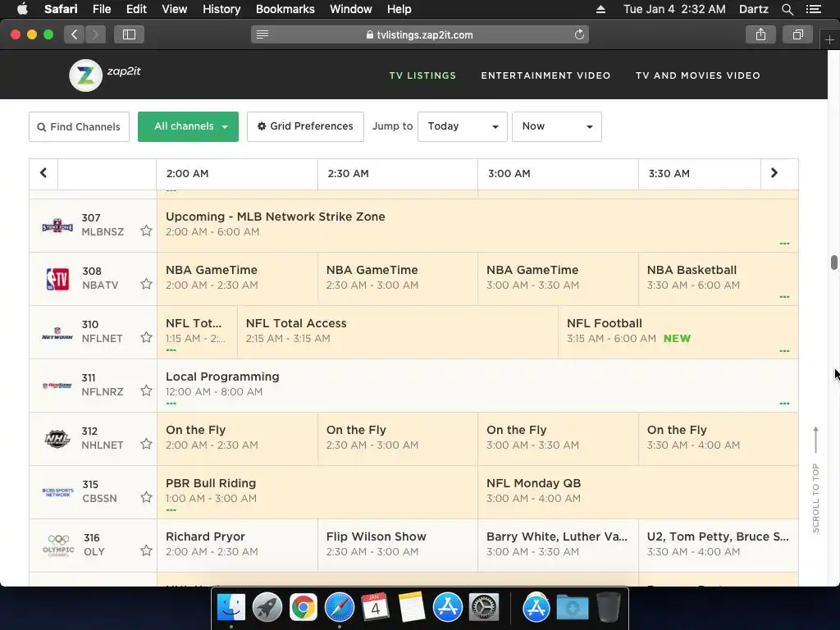Image resolution: width=840 pixels, height=630 pixels.
Task: Mark 316 OLY channel as favorite
Action: 146,550
